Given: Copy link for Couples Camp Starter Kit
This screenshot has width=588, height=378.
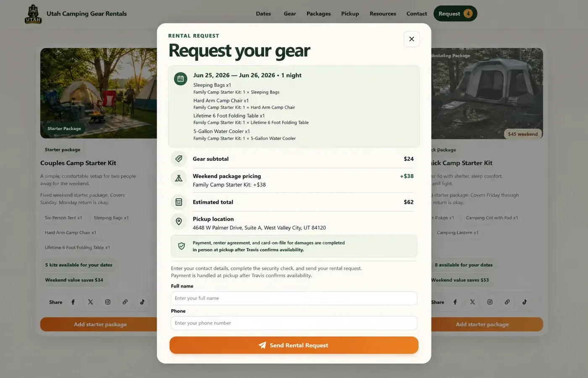Looking at the screenshot, I should tap(125, 302).
